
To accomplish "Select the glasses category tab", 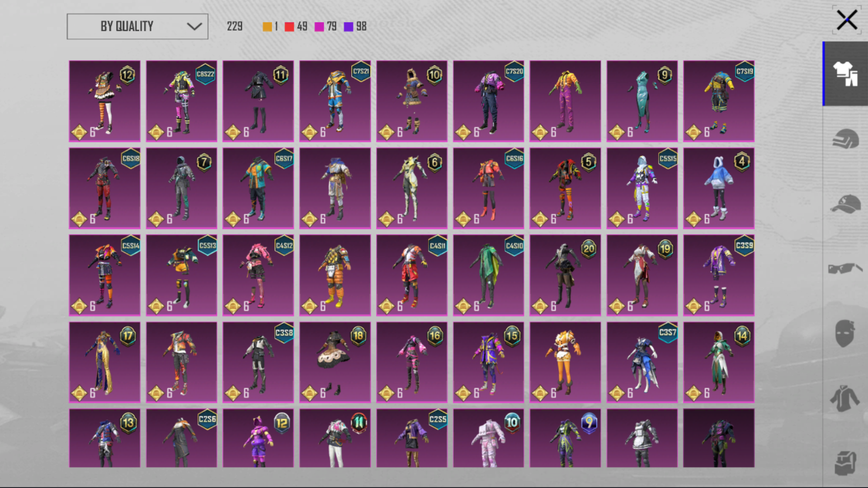I will point(845,268).
